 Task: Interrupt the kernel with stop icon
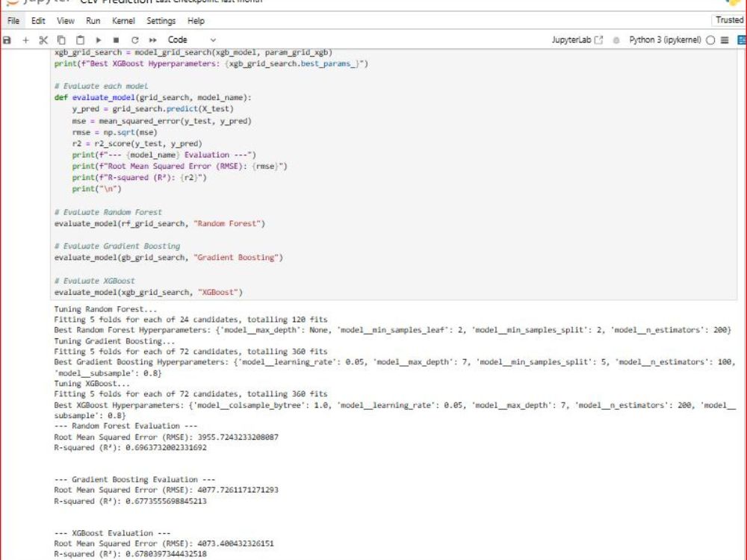(x=116, y=40)
